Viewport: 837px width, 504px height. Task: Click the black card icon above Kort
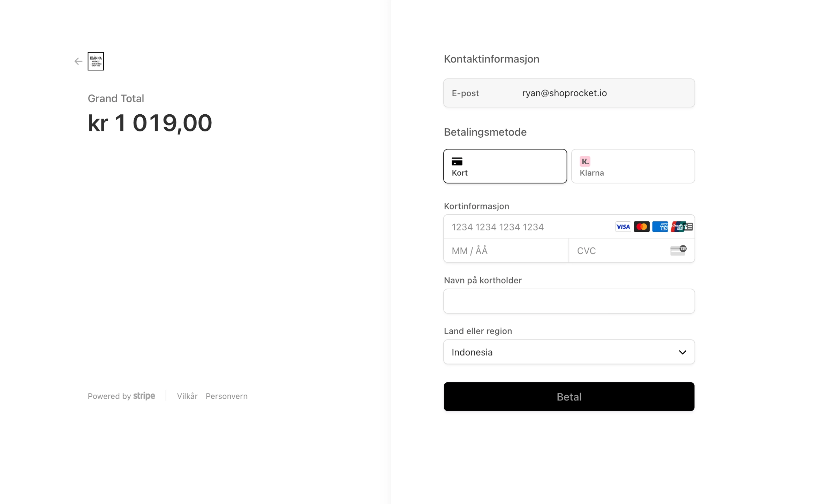[457, 161]
